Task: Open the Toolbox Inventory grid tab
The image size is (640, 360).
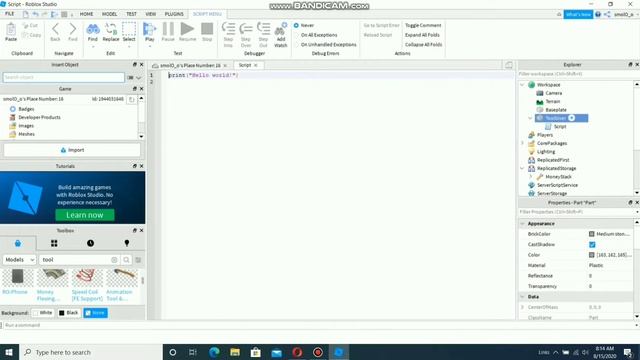Action: coord(54,243)
